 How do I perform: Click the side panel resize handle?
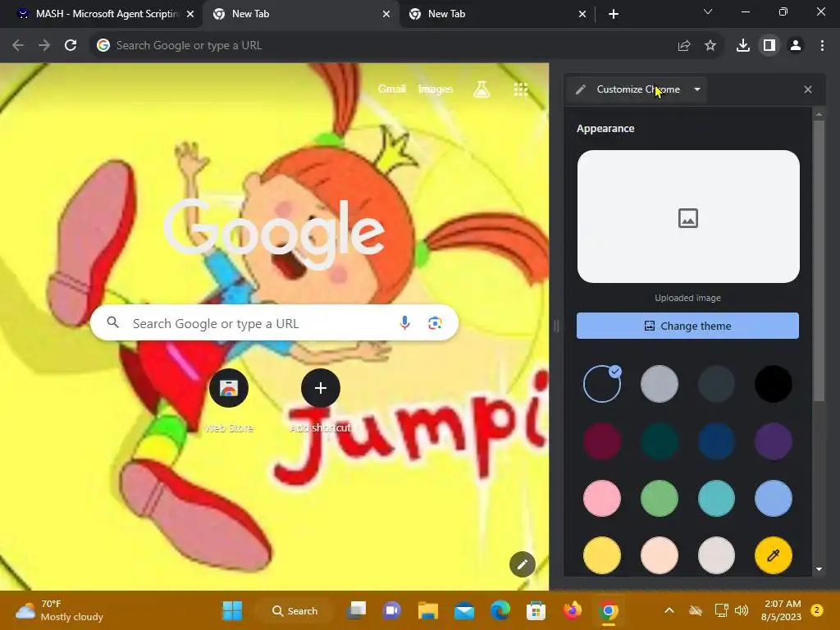[x=556, y=326]
